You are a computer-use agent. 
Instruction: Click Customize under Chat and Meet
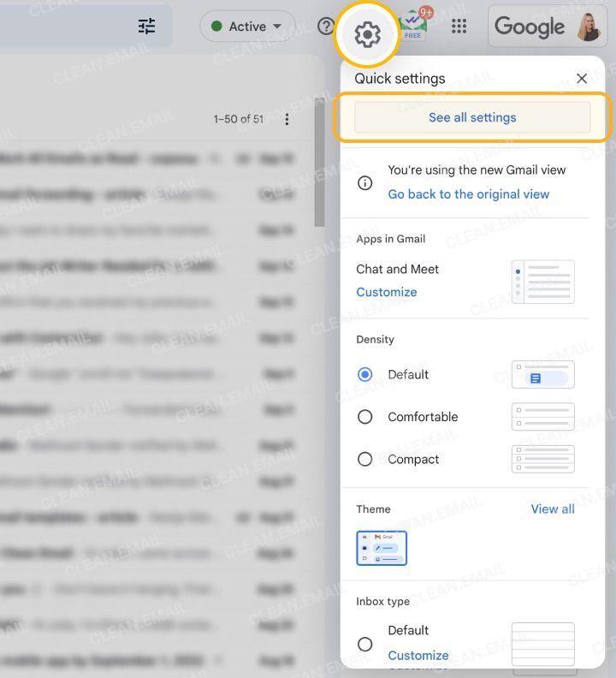pos(387,292)
